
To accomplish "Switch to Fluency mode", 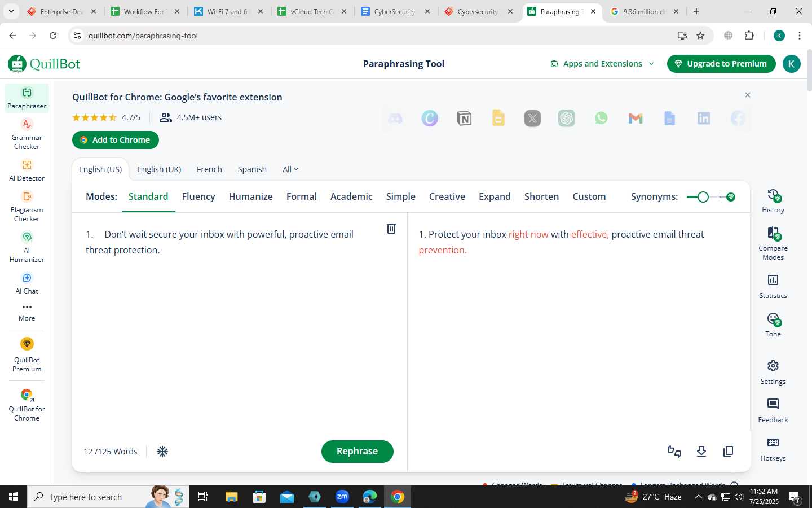I will (198, 196).
